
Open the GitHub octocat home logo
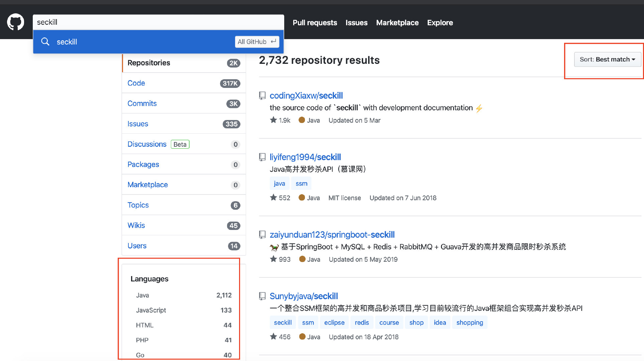pos(15,22)
